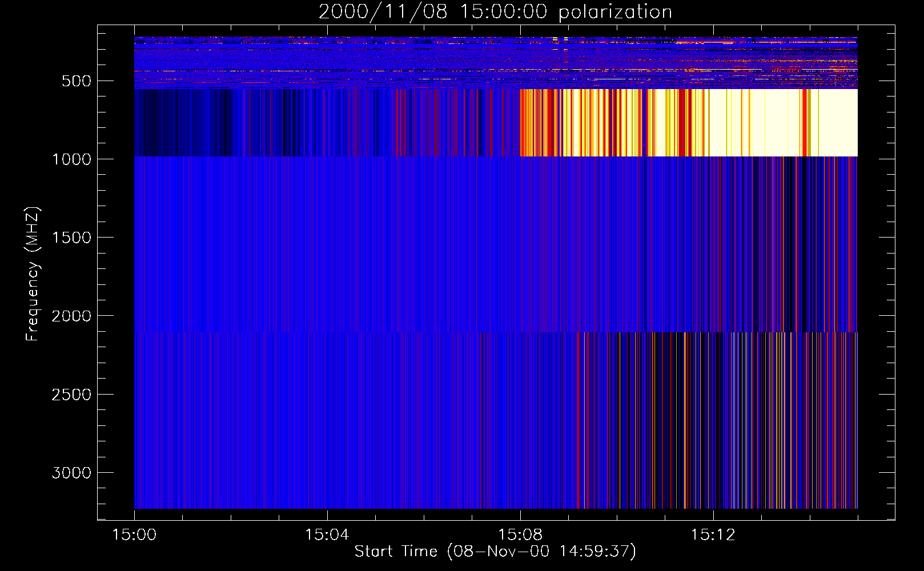Click the 15:00 time axis label
Viewport: 924px width, 571px height.
click(x=134, y=535)
